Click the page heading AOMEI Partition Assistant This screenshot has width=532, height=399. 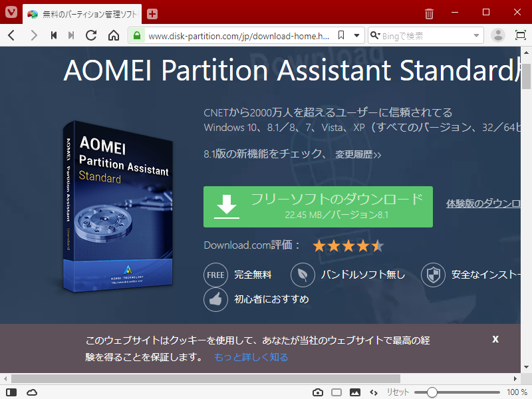coord(292,70)
